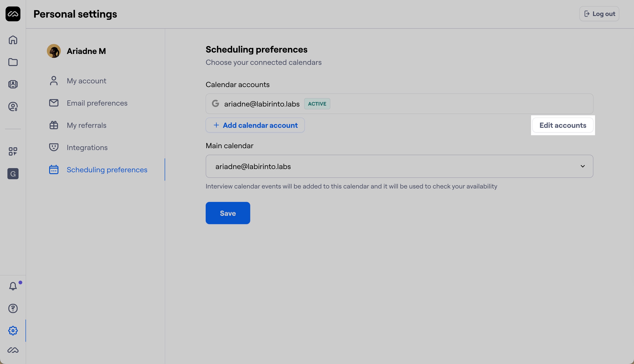Open the user dollar sidebar icon

pos(13,107)
